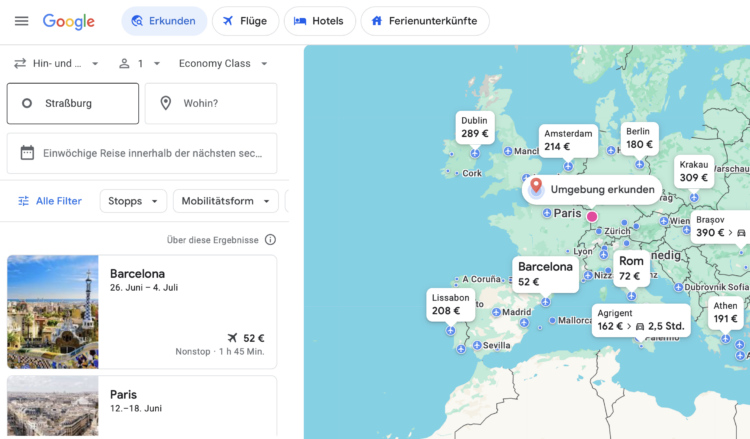Select the Rom 72 € map price tag
Screen dimensions: 750x439
point(631,268)
